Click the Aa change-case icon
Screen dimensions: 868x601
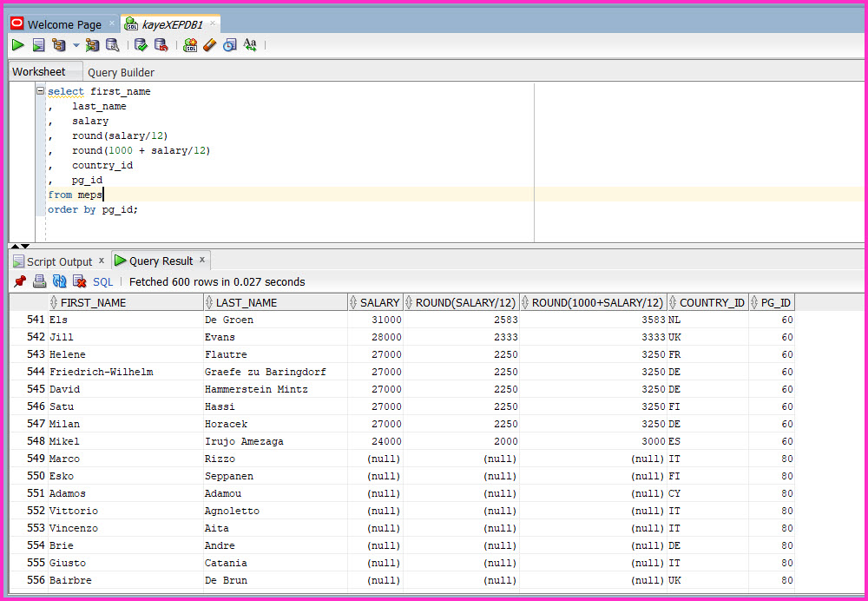(x=250, y=45)
